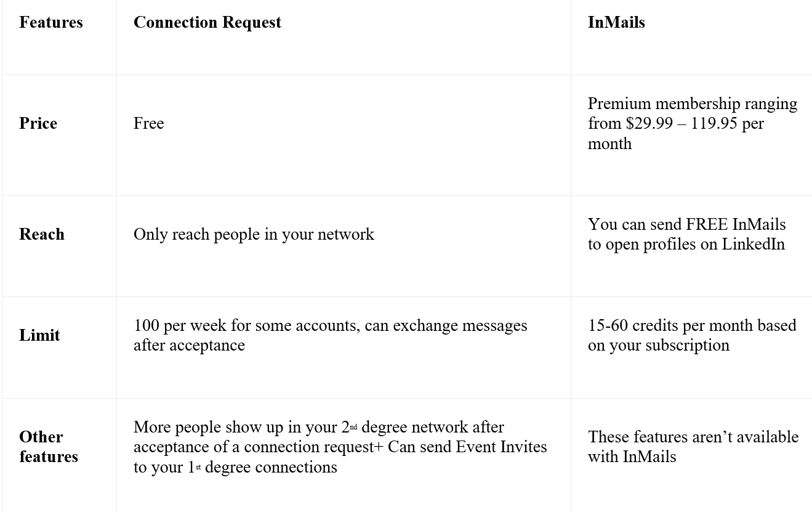Select 'Only reach people in your network'

[254, 234]
